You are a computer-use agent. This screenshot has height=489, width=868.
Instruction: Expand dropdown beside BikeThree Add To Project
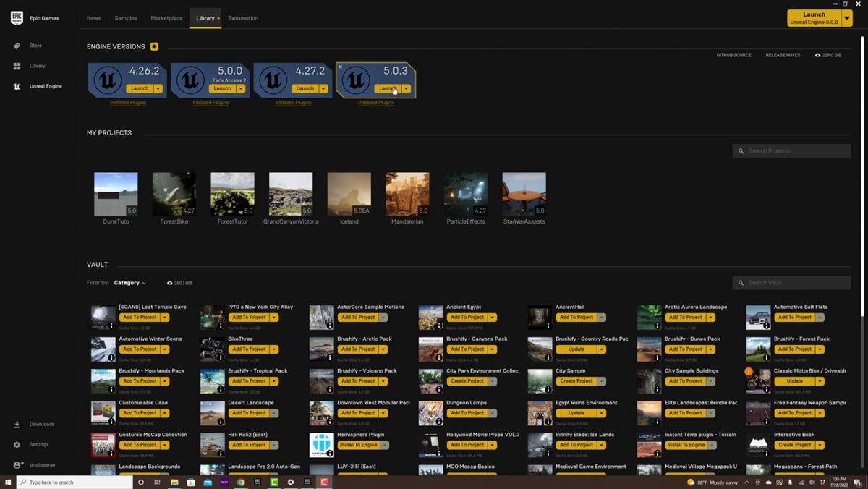[x=274, y=349]
